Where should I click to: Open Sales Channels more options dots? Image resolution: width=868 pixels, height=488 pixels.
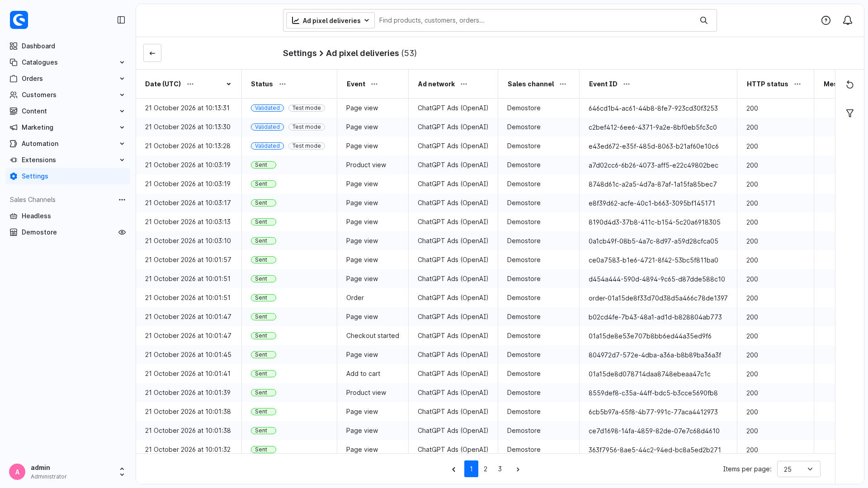pyautogui.click(x=122, y=200)
